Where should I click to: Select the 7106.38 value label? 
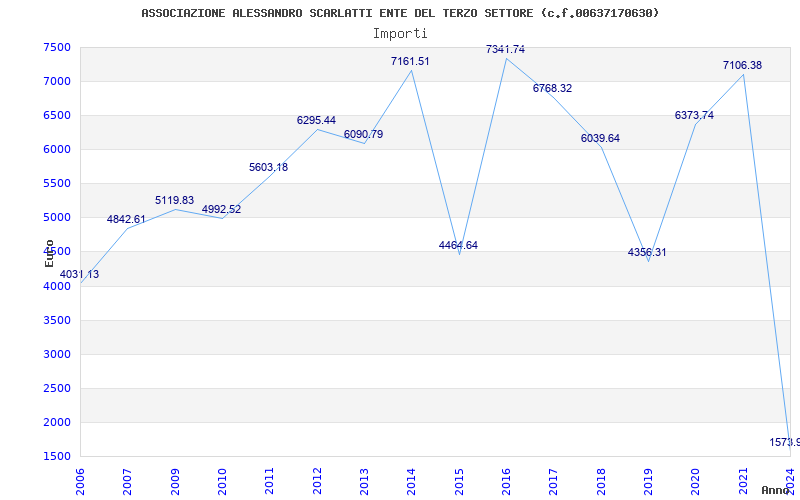tap(742, 66)
